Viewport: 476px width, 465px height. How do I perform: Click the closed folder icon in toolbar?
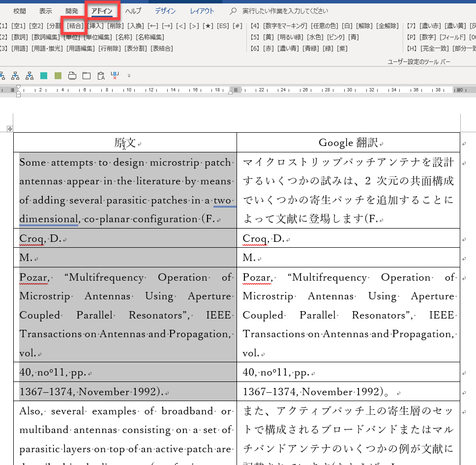(87, 76)
